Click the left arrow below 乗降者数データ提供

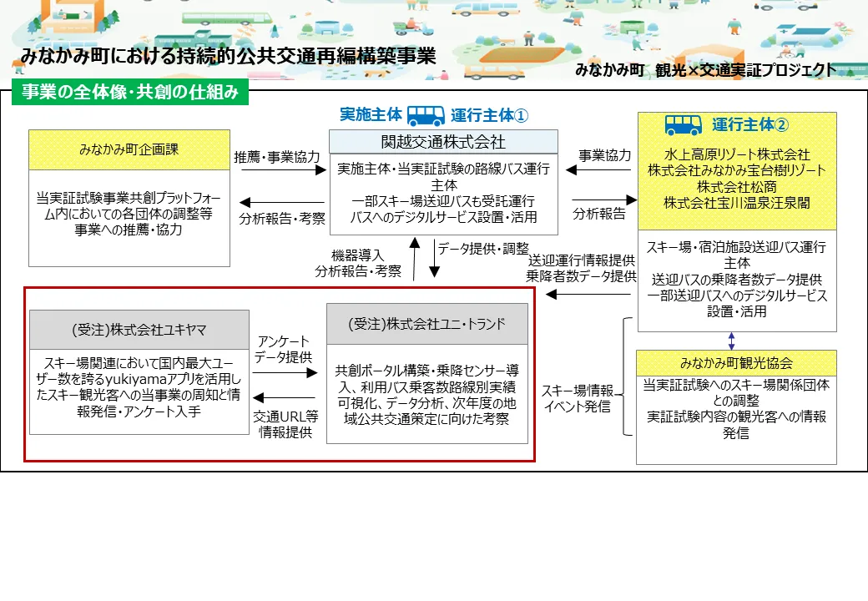tap(588, 294)
